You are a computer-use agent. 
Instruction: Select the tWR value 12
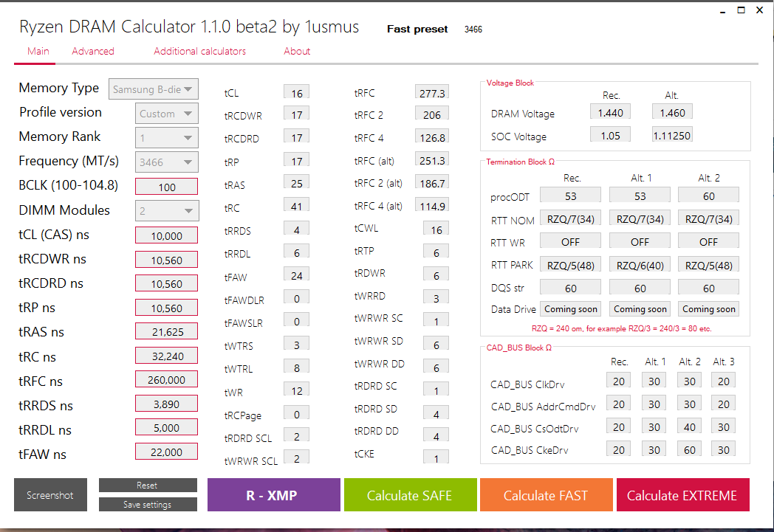297,390
